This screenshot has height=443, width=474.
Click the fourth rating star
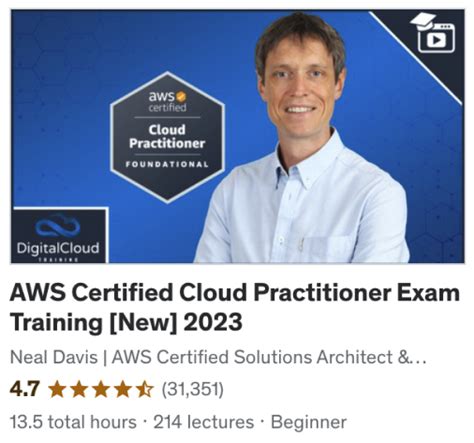click(123, 390)
